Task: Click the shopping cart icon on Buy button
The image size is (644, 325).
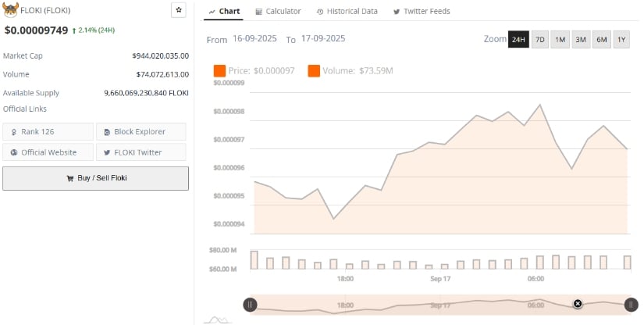Action: 69,178
